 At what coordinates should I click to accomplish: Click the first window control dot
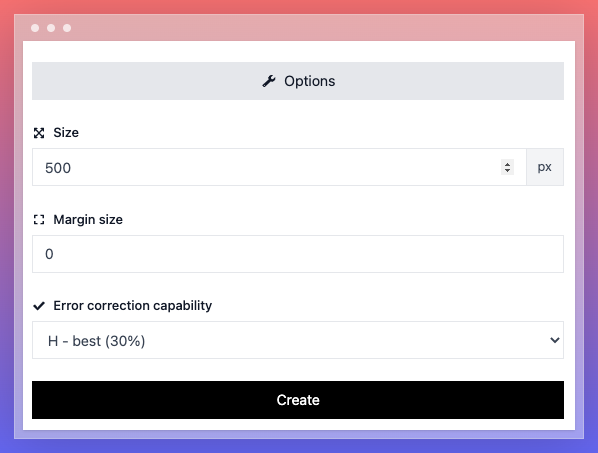tap(35, 28)
